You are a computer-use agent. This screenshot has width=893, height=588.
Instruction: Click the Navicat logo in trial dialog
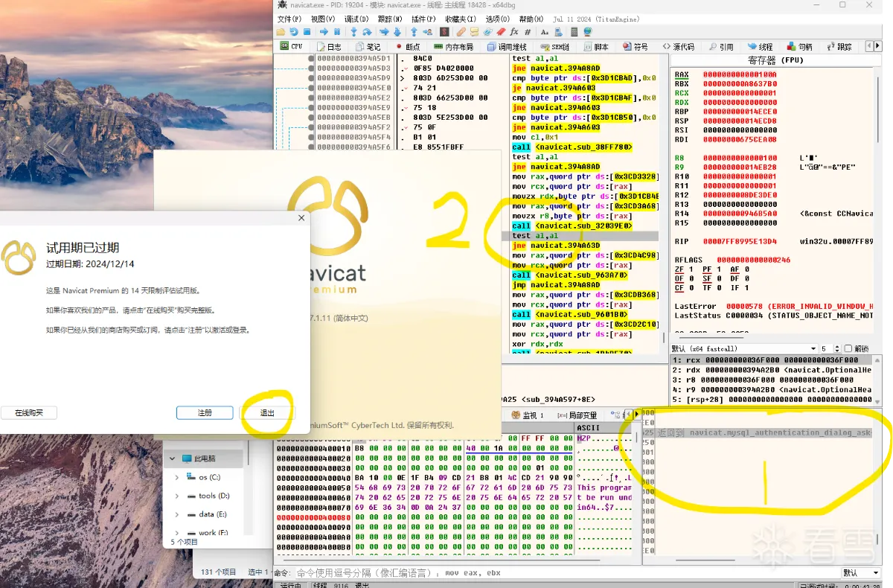19,258
